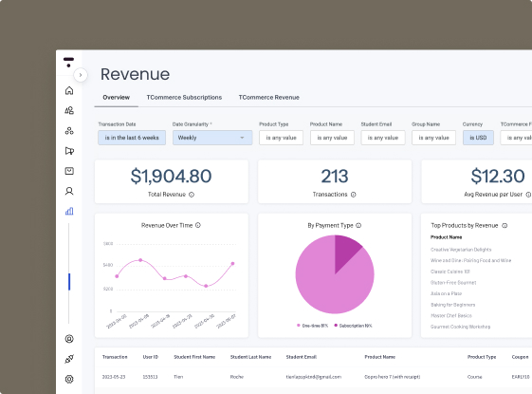Select 'Classic Cuisine 101' product
This screenshot has width=532, height=394.
pos(449,272)
